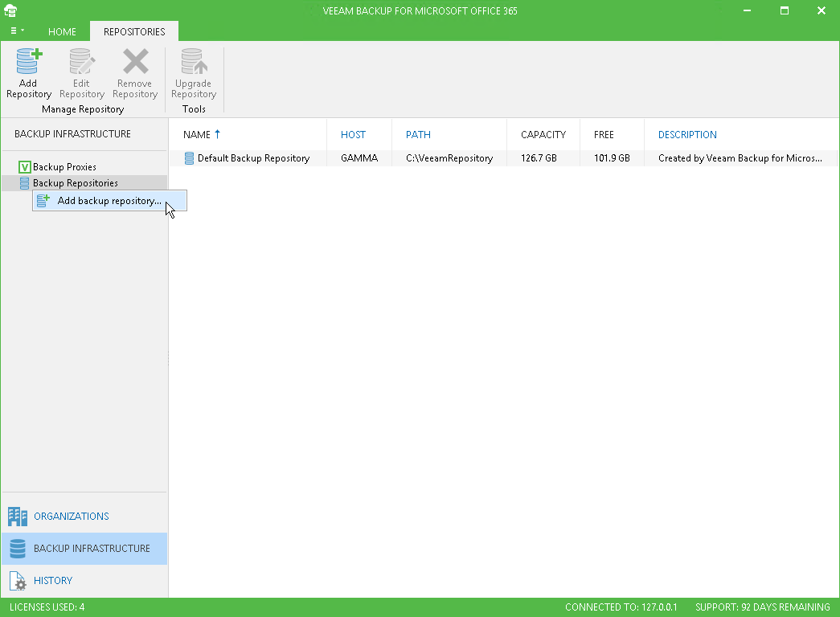Image resolution: width=840 pixels, height=617 pixels.
Task: Click the Backup Repositories database icon
Action: pos(24,183)
